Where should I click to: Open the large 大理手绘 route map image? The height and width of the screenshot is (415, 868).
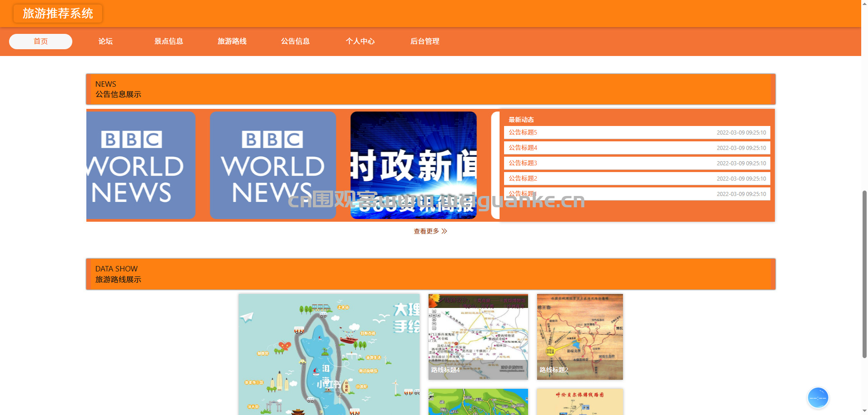tap(329, 354)
